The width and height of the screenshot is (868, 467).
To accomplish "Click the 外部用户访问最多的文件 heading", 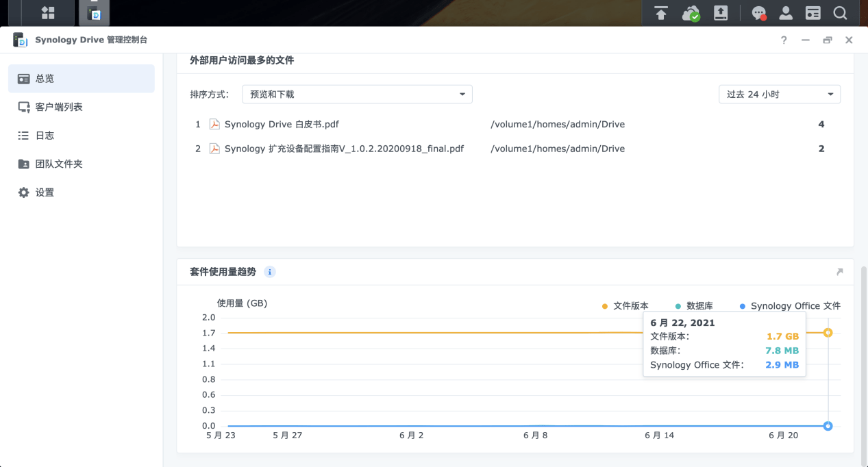I will (x=242, y=60).
